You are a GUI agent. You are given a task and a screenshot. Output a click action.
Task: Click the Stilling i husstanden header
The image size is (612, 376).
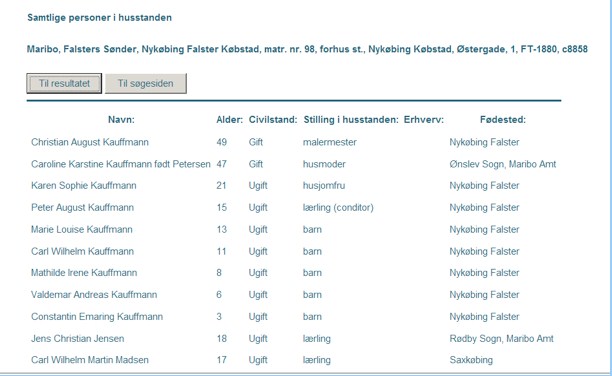[351, 119]
